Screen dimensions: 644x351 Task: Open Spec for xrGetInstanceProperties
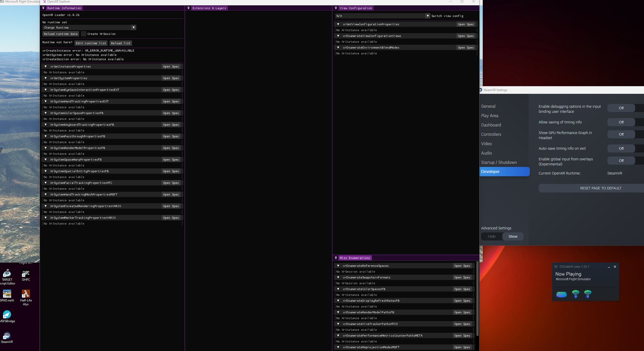(x=171, y=67)
